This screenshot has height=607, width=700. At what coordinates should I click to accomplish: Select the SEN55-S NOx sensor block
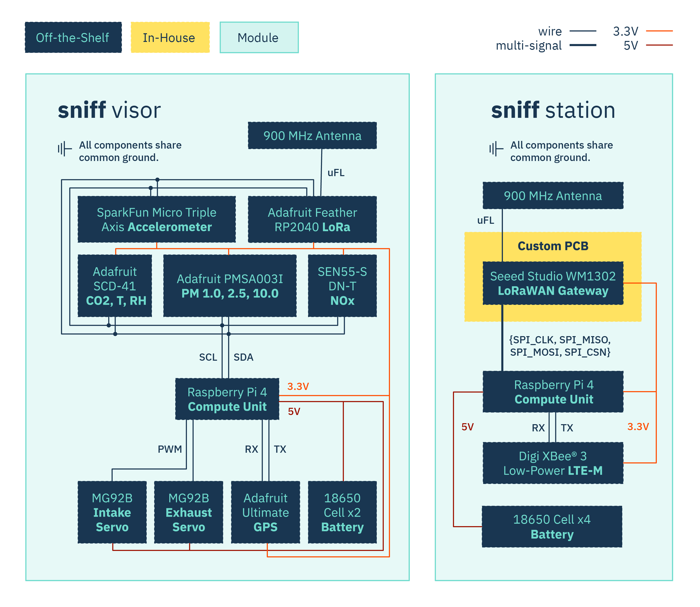tap(342, 286)
